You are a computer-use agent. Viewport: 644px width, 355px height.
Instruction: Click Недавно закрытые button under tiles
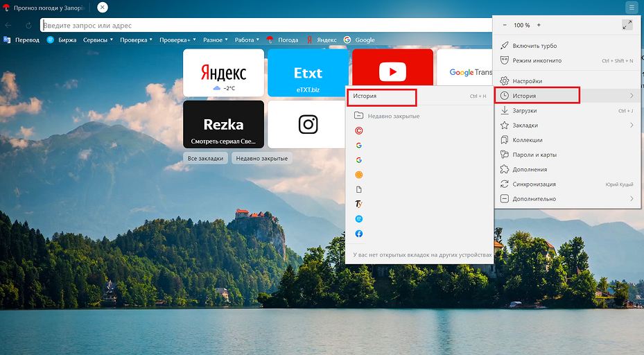(261, 158)
